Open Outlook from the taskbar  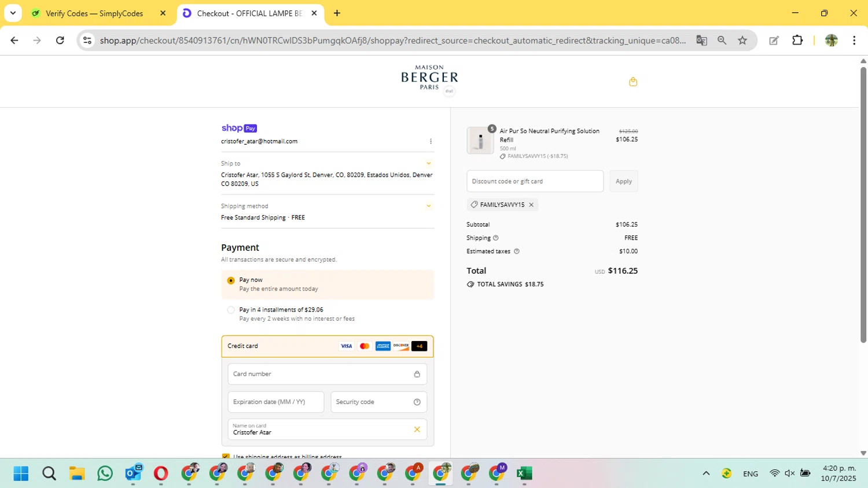(x=134, y=474)
